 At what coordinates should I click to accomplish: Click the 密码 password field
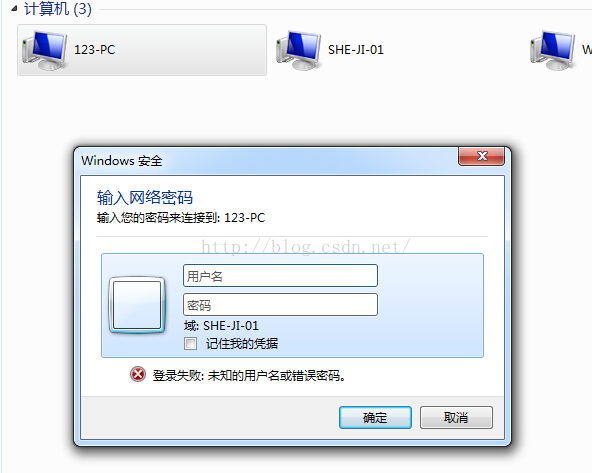[x=280, y=304]
